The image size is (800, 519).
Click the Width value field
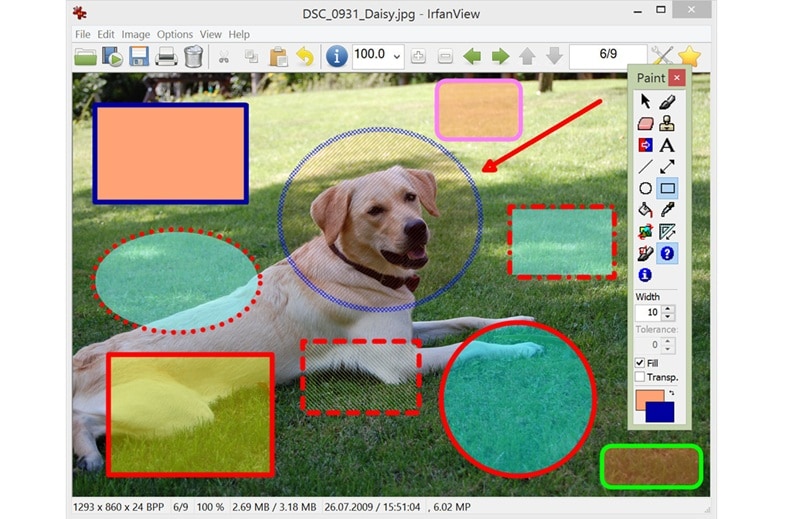648,312
